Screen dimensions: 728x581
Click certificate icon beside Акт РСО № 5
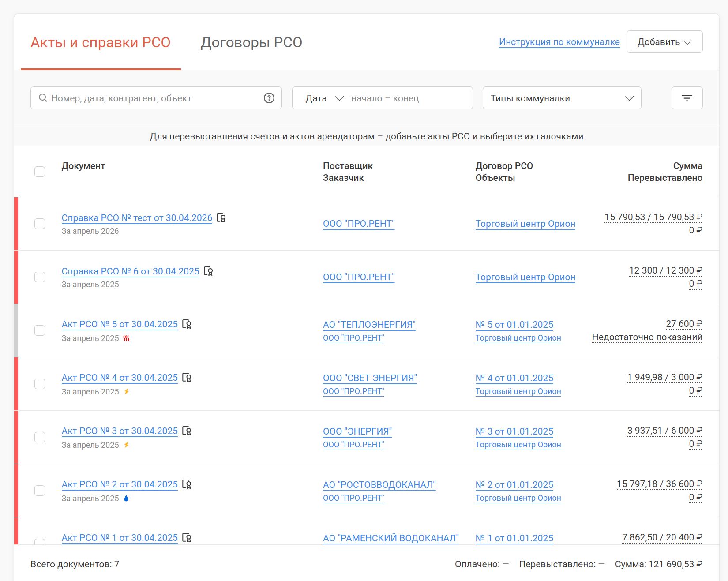187,324
